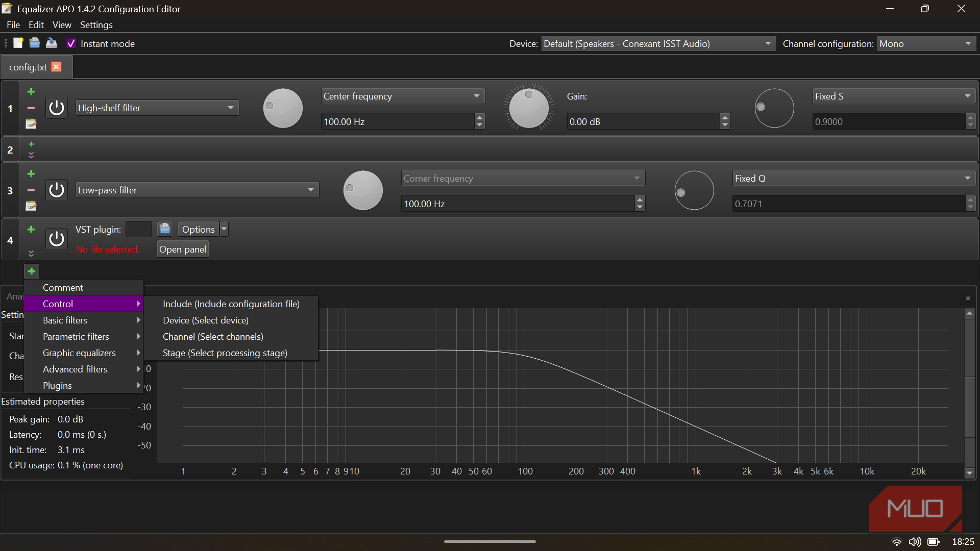Click the Low-pass 100.00 Hz frequency field
980x551 pixels.
[517, 204]
